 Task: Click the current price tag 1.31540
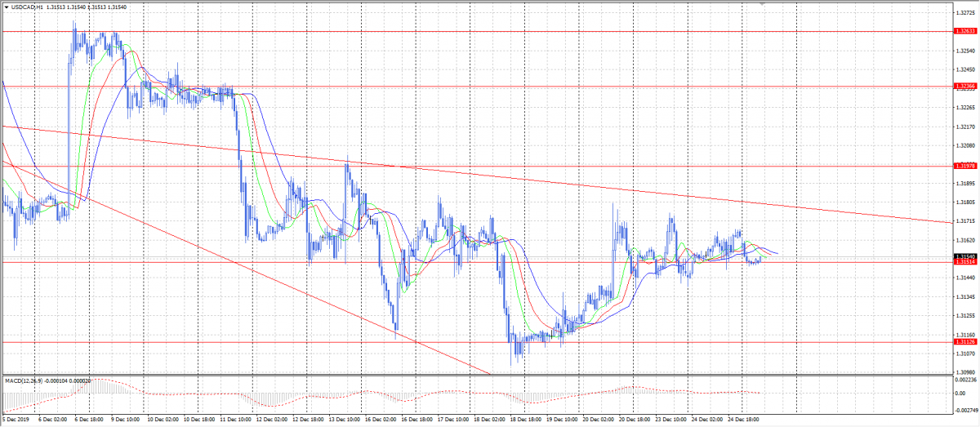pyautogui.click(x=964, y=256)
